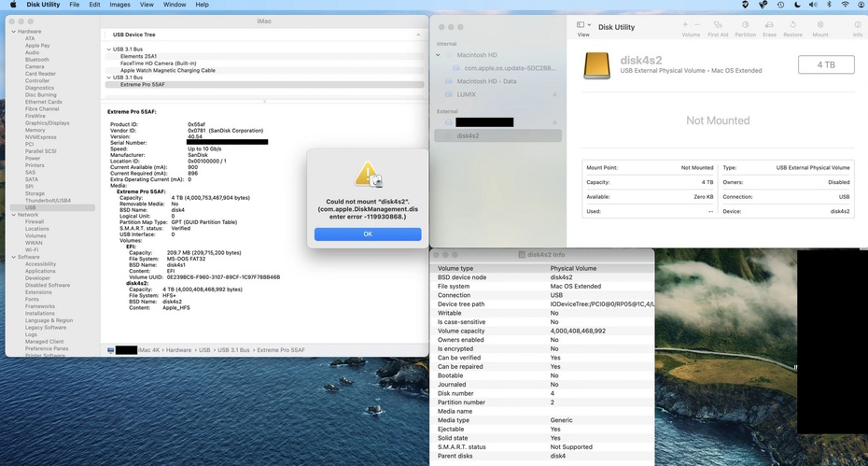This screenshot has width=868, height=466.
Task: Open the File menu in the menu bar
Action: 74,5
